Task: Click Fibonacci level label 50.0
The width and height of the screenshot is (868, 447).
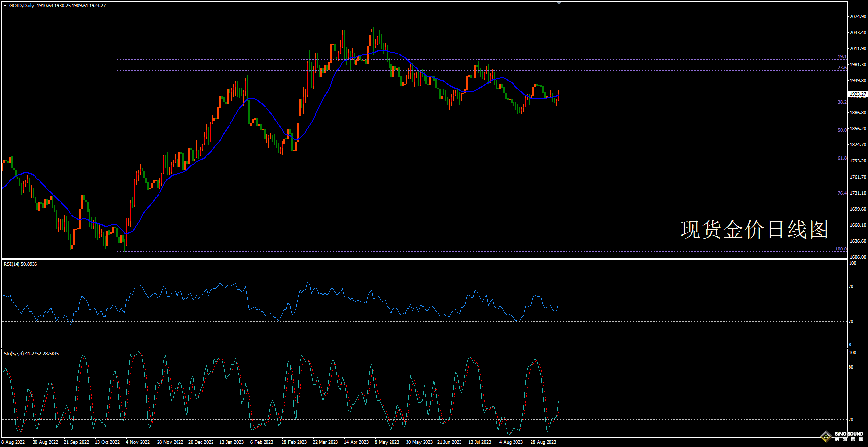Action: point(842,130)
